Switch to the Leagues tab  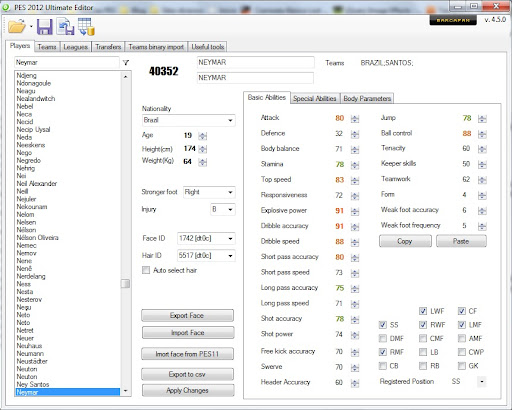coord(75,47)
